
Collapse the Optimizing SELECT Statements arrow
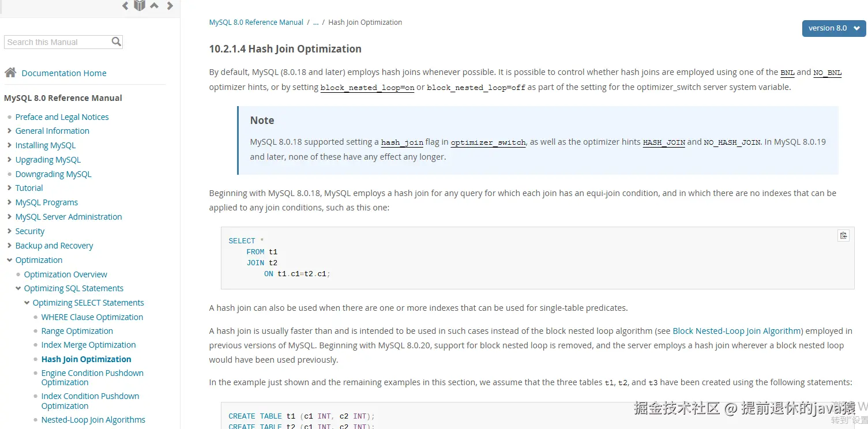point(27,303)
